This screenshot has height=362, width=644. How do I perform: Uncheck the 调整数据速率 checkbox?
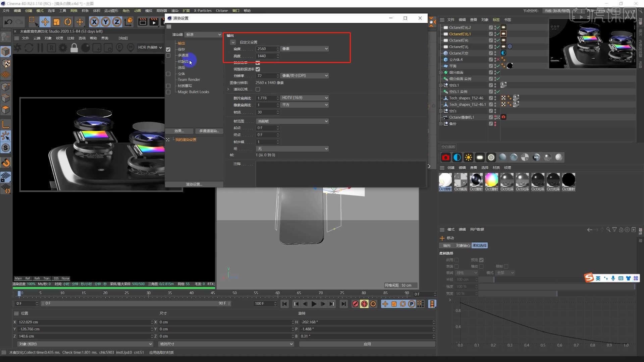pyautogui.click(x=258, y=69)
